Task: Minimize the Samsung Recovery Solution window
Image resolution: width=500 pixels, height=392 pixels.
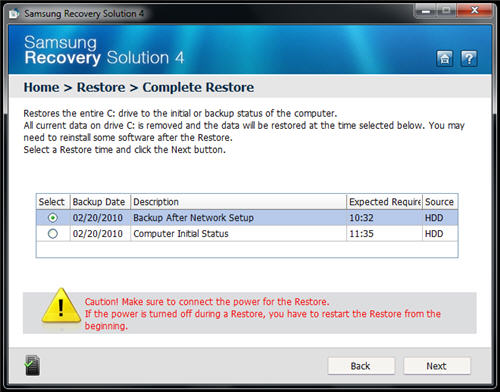Action: 425,11
